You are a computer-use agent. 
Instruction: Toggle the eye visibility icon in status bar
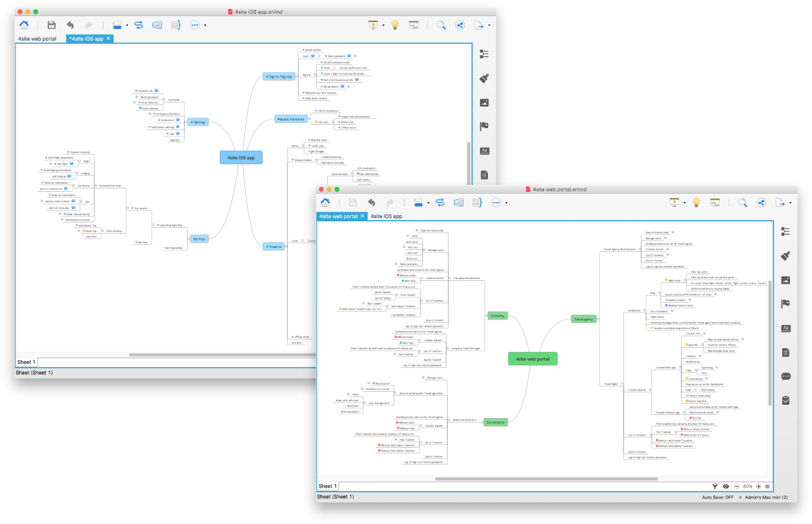pyautogui.click(x=726, y=486)
